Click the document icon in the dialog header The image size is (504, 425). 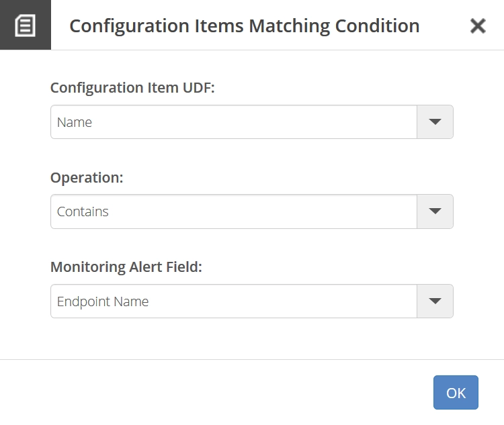(x=25, y=26)
